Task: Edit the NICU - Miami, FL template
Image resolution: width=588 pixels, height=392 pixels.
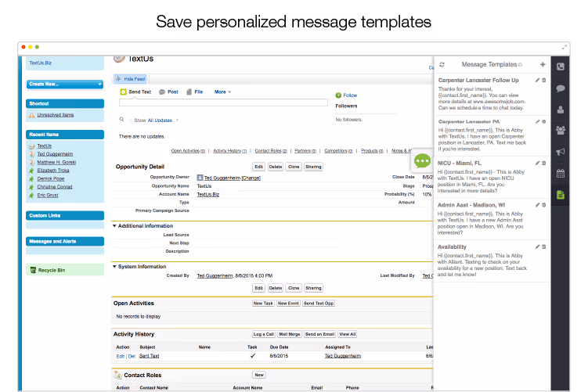Action: point(537,163)
